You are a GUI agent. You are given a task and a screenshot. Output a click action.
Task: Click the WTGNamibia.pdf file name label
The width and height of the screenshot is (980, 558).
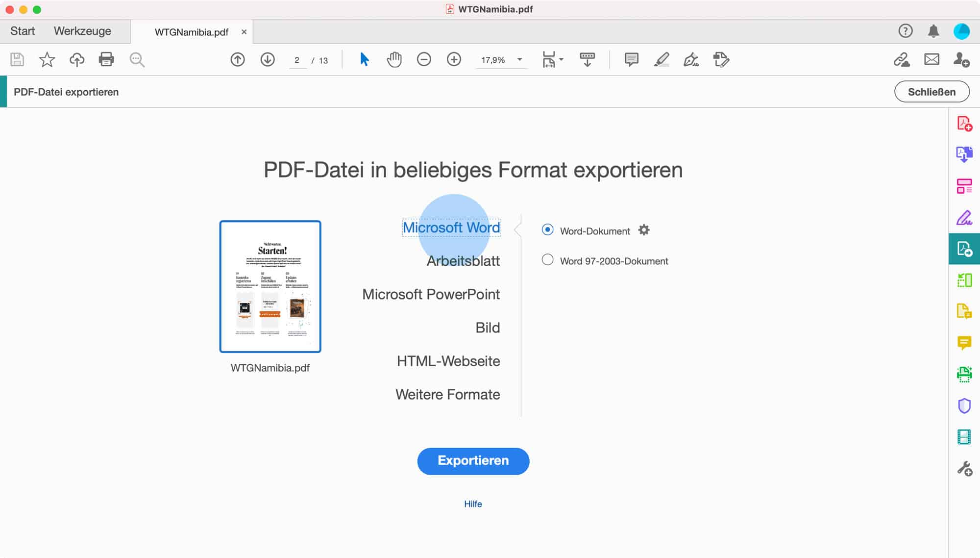pyautogui.click(x=270, y=368)
